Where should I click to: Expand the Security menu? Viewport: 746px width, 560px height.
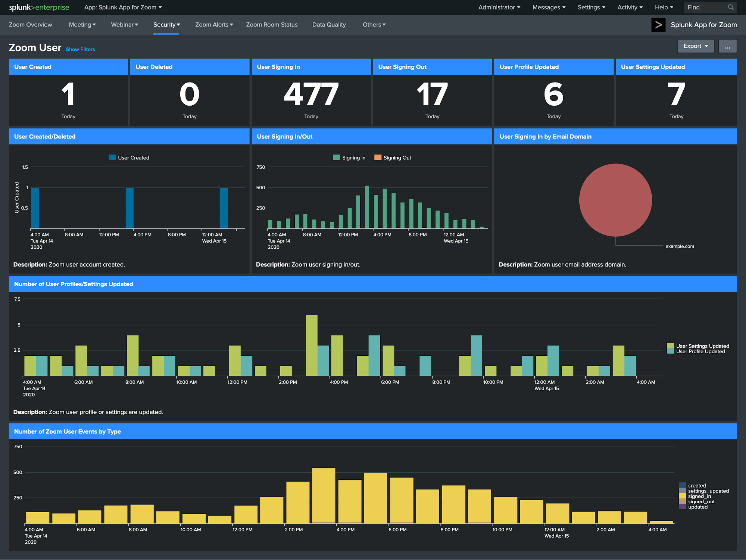click(166, 25)
